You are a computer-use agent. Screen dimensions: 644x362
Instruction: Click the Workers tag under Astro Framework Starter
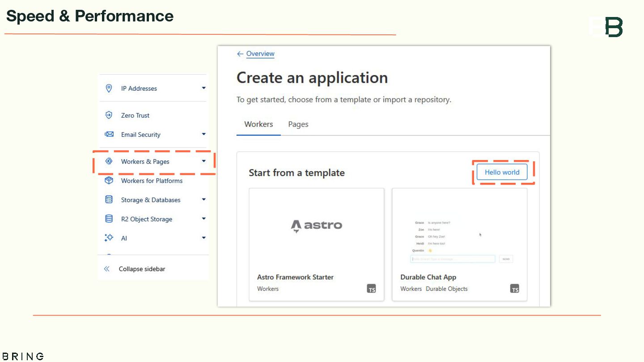pos(268,289)
